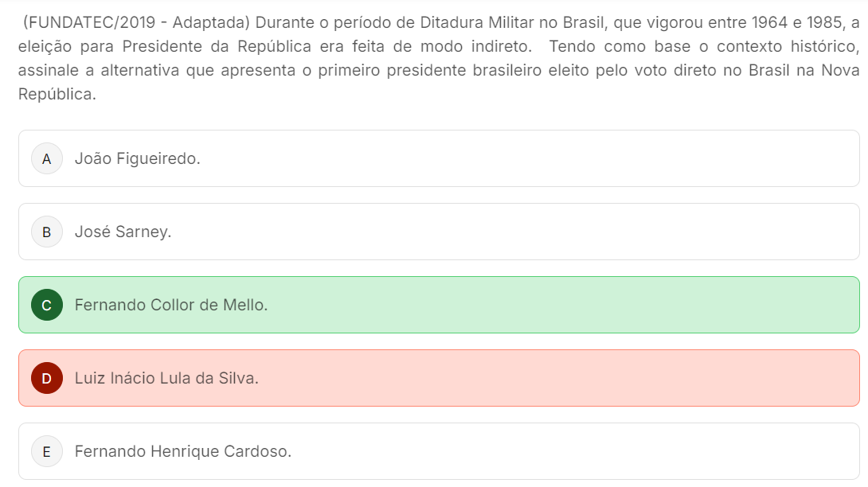Select the letter E circle icon
This screenshot has width=868, height=487.
coord(46,451)
